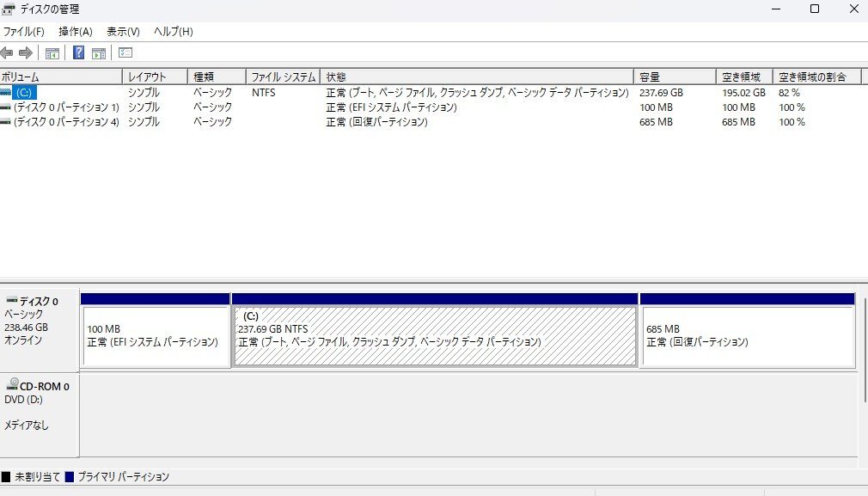Select the 685 MB 回復パーティション block
868x496 pixels.
[746, 335]
